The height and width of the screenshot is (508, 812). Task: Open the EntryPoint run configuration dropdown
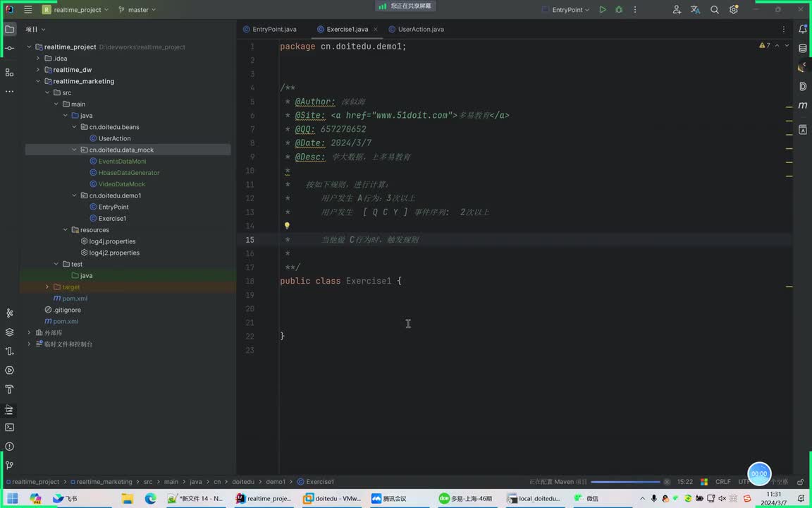point(565,9)
